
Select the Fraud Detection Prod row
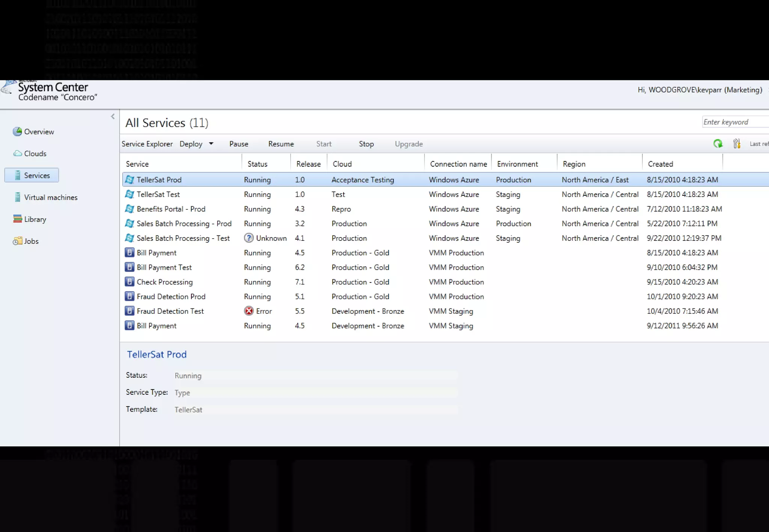171,296
